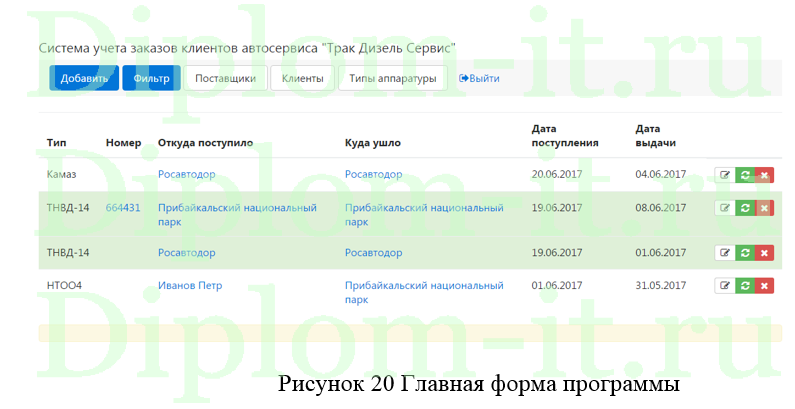795x409 pixels.
Task: Delete the ТНВД-14 row numbered 664431
Action: (x=764, y=208)
